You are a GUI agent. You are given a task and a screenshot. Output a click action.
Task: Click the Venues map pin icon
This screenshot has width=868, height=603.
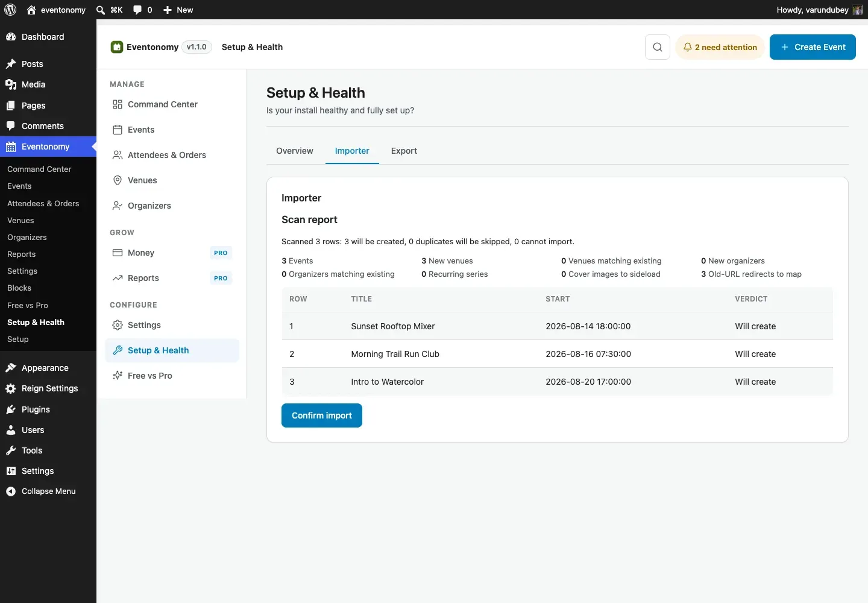coord(118,180)
